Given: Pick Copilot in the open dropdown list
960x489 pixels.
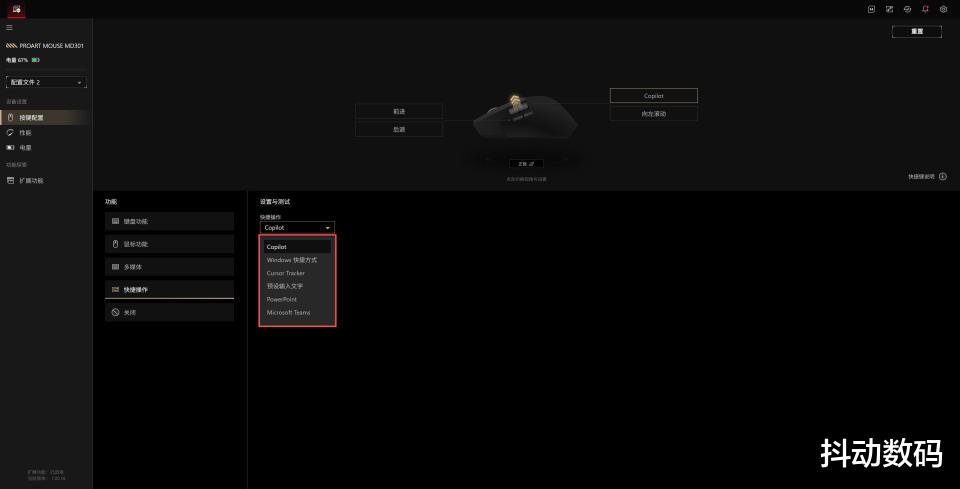Looking at the screenshot, I should click(297, 247).
